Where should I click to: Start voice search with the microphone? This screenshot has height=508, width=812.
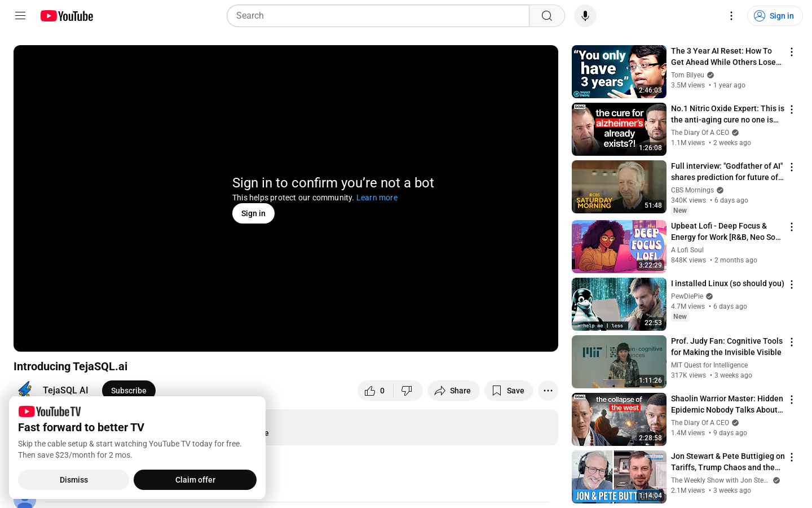point(585,16)
